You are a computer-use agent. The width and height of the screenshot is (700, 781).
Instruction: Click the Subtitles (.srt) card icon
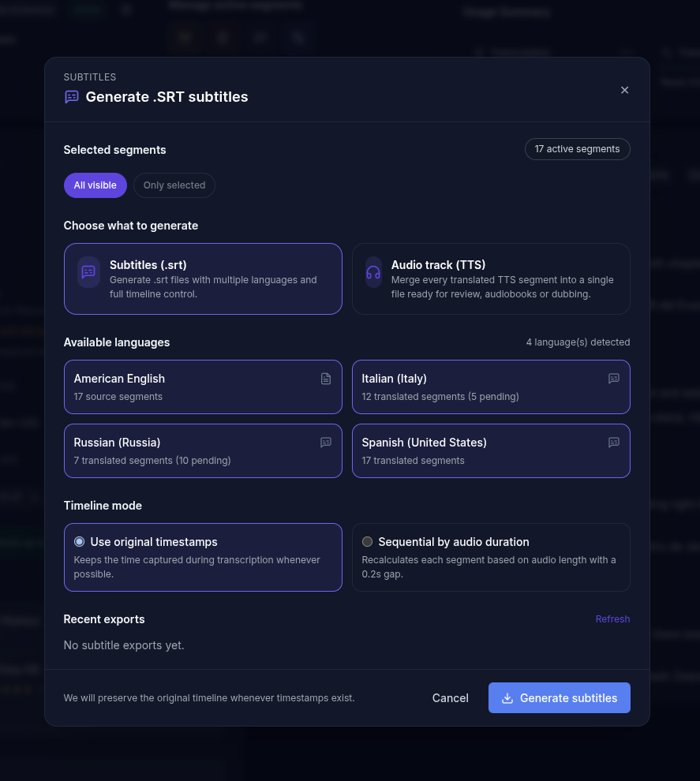click(x=88, y=272)
